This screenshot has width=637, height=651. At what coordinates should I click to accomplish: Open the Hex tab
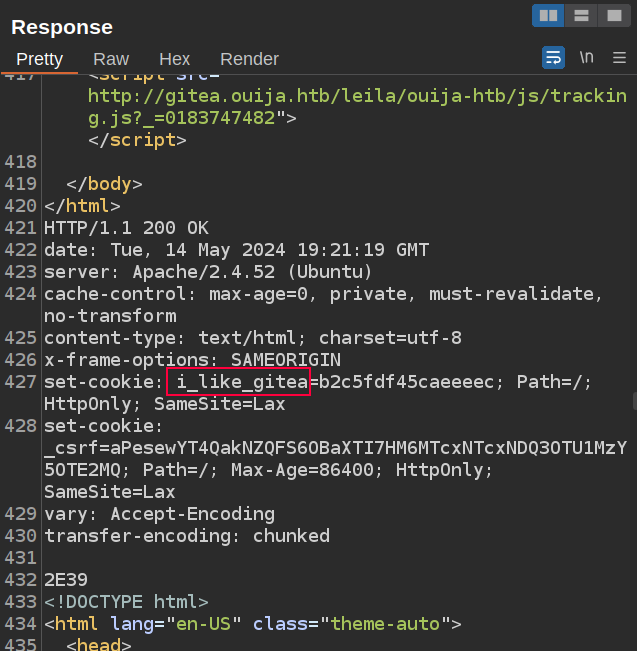pos(174,59)
